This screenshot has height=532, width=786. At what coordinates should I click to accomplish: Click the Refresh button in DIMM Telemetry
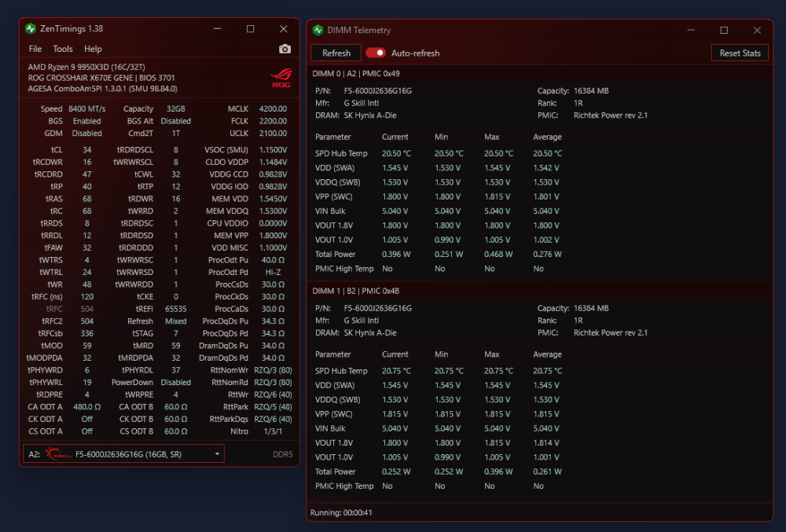(336, 53)
